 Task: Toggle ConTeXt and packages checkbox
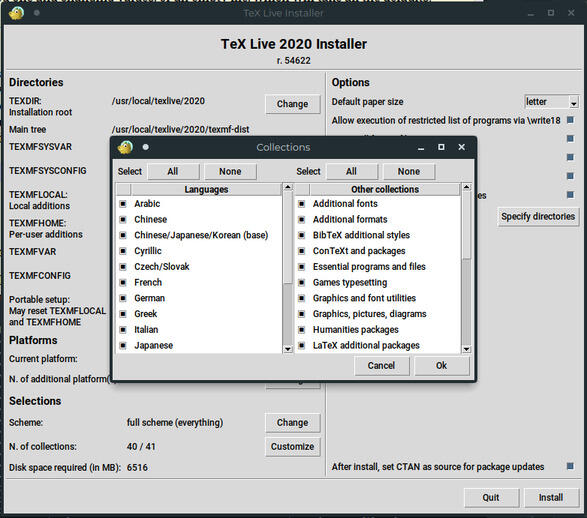301,251
